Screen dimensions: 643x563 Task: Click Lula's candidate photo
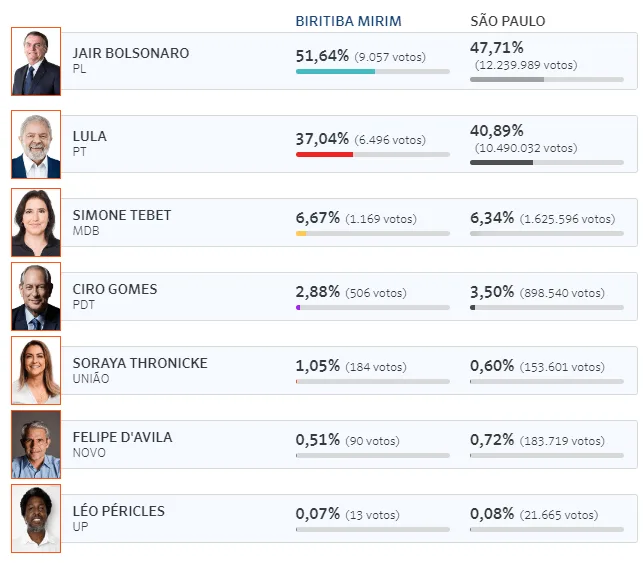point(36,144)
